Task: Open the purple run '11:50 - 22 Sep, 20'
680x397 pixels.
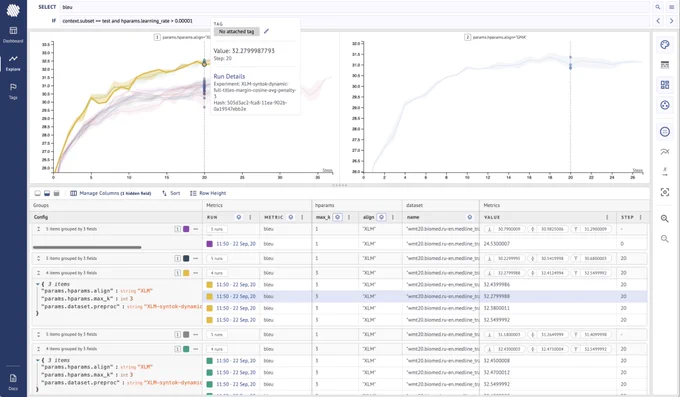Action: (236, 244)
